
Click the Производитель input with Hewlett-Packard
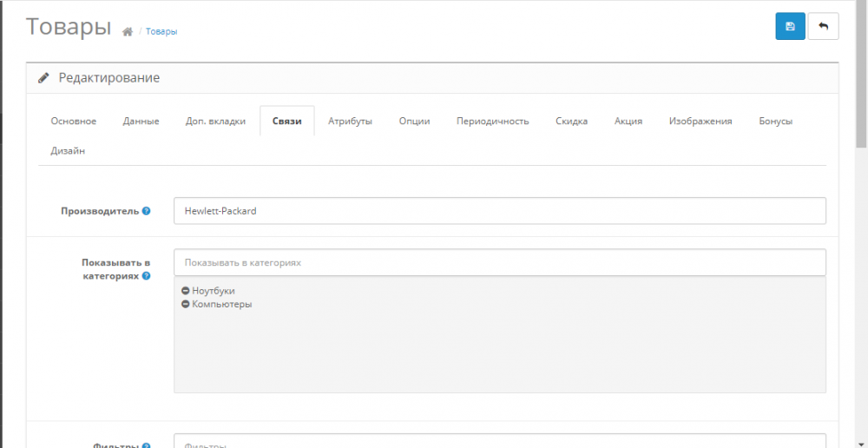click(499, 211)
